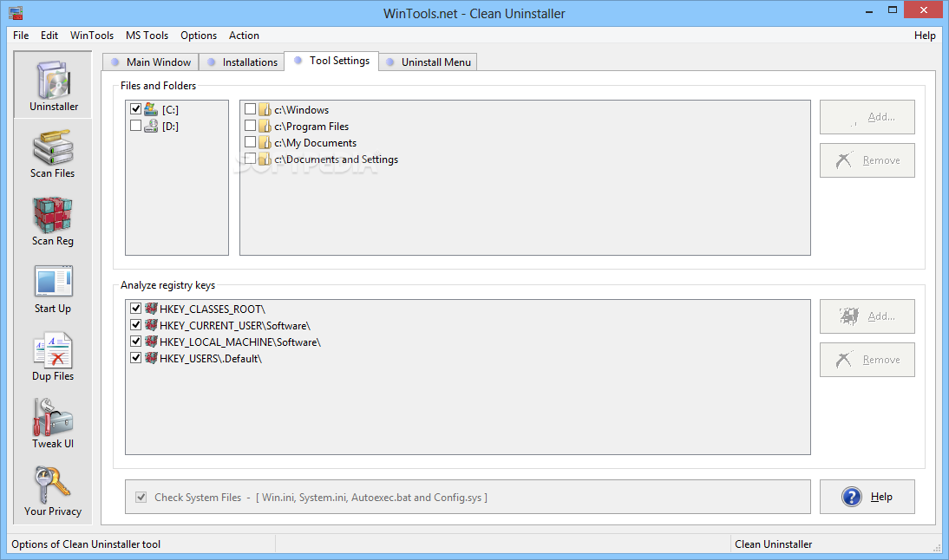The height and width of the screenshot is (560, 949).
Task: Click the blue question mark help icon
Action: (852, 497)
